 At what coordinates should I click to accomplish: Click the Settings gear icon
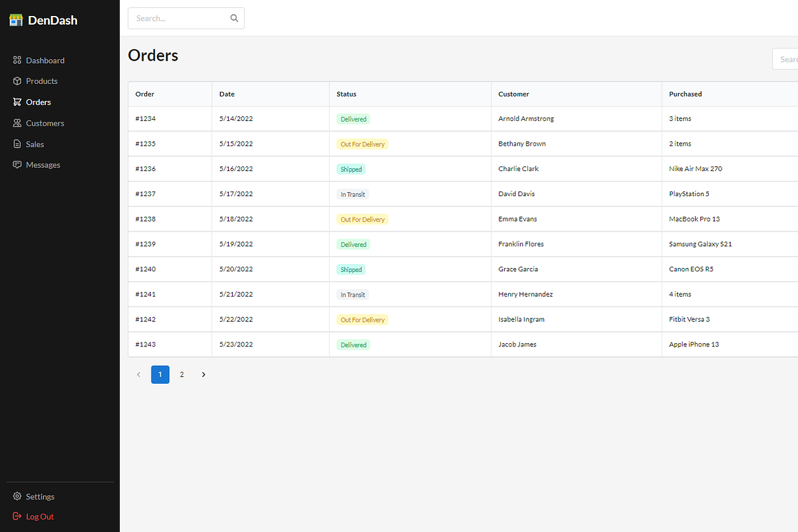pyautogui.click(x=17, y=497)
